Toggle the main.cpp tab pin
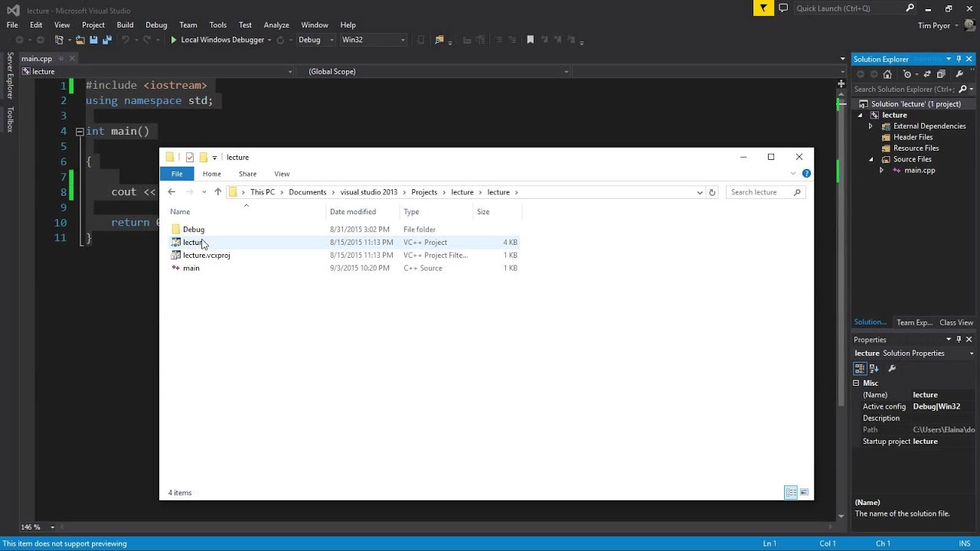 tap(60, 58)
